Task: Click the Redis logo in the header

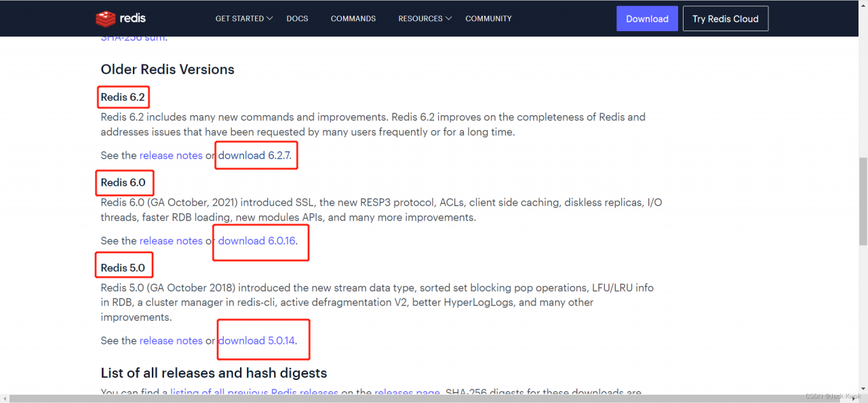Action: pyautogui.click(x=121, y=18)
